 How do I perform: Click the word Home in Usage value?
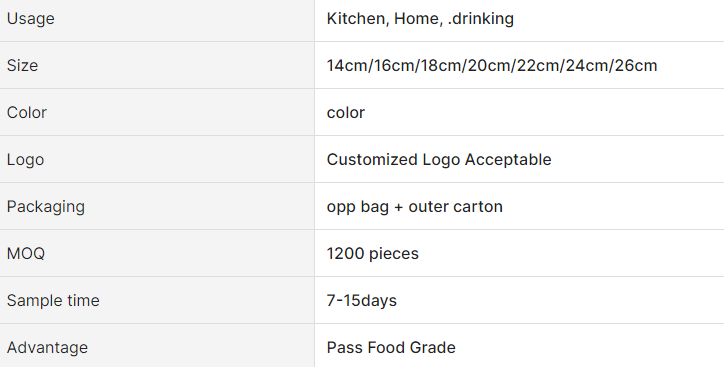click(x=416, y=19)
